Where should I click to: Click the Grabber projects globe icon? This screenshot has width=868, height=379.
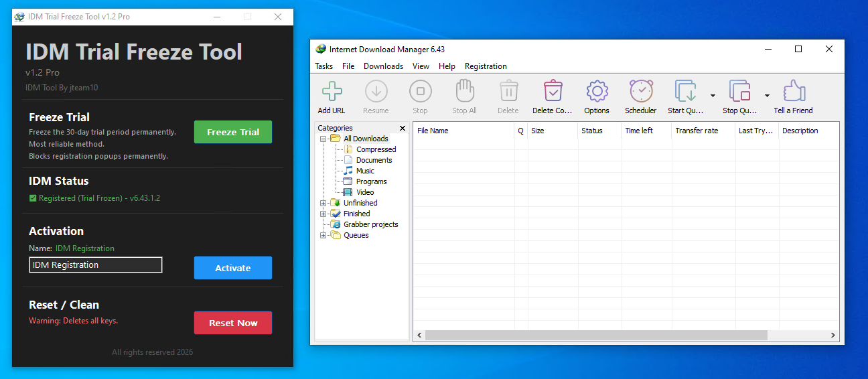[336, 224]
